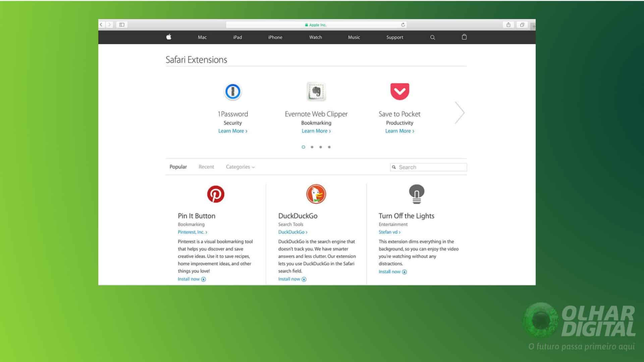Click the Pin It Button title
Viewport: 644px width, 362px height.
coord(197,216)
